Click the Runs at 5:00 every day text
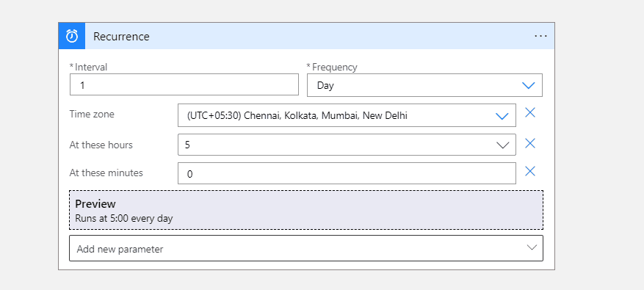The width and height of the screenshot is (644, 290). (124, 218)
